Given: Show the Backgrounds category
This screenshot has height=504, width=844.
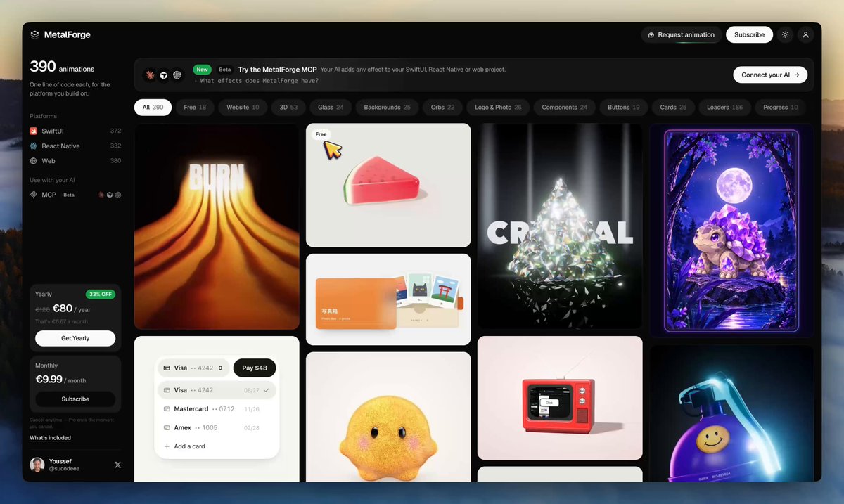Looking at the screenshot, I should pos(387,108).
